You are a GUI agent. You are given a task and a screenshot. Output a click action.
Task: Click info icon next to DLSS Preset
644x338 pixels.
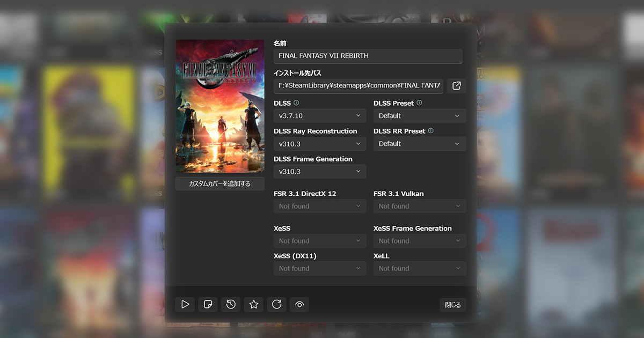[419, 103]
